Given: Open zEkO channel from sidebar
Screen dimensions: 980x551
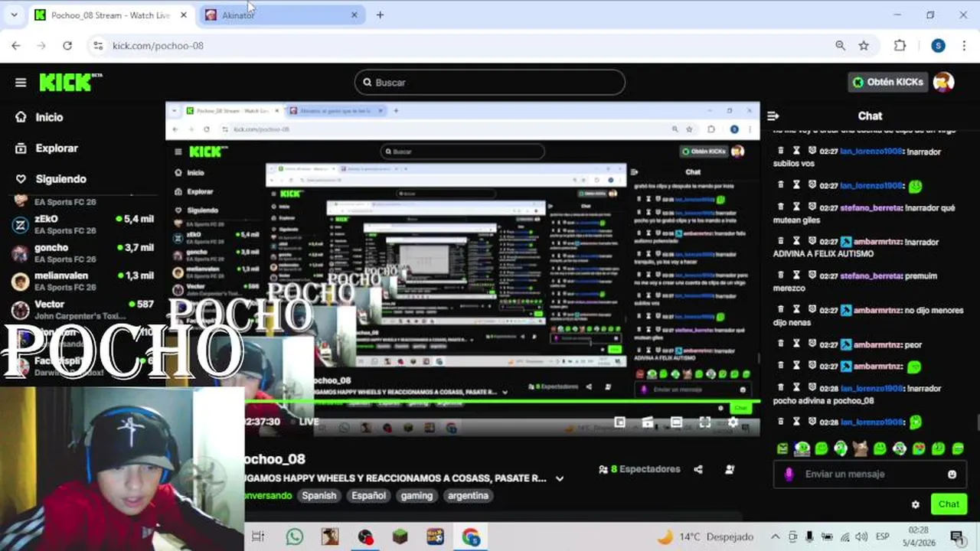Looking at the screenshot, I should [x=83, y=224].
